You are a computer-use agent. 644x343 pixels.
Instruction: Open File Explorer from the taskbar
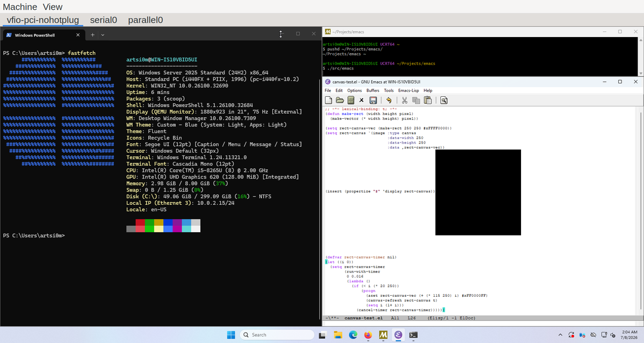click(338, 335)
